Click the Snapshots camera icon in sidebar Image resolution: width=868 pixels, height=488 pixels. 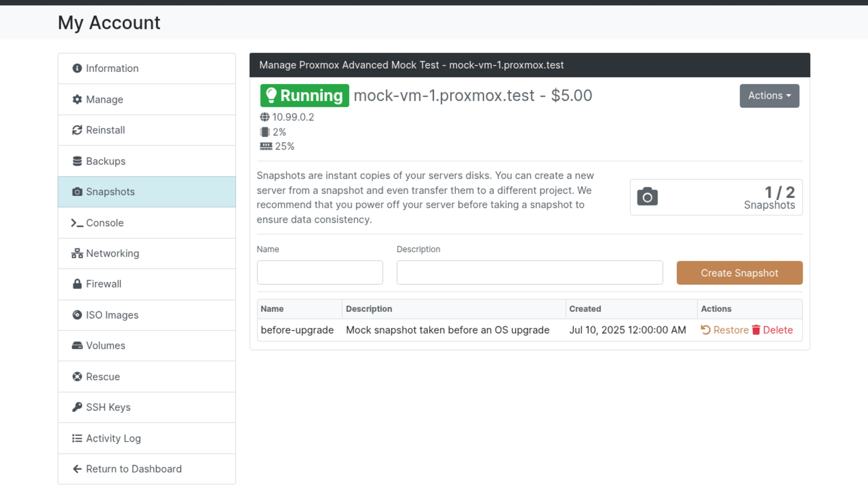click(x=77, y=192)
